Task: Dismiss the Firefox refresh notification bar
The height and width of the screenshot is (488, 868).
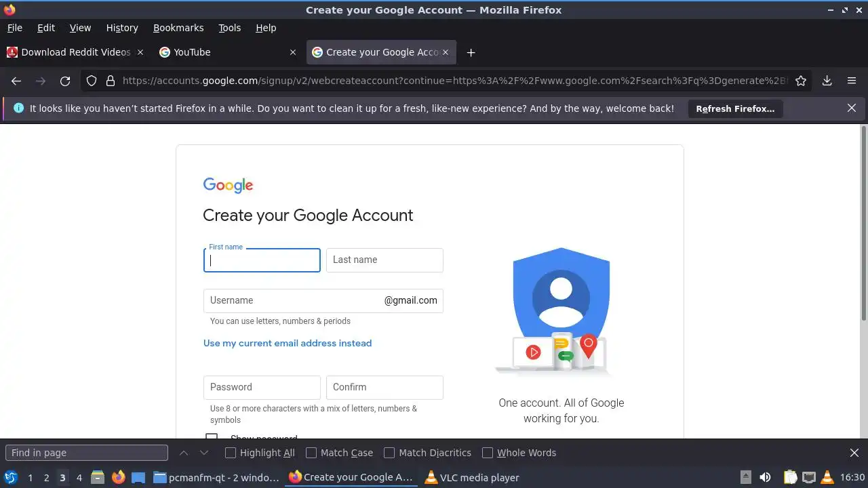Action: (x=852, y=108)
